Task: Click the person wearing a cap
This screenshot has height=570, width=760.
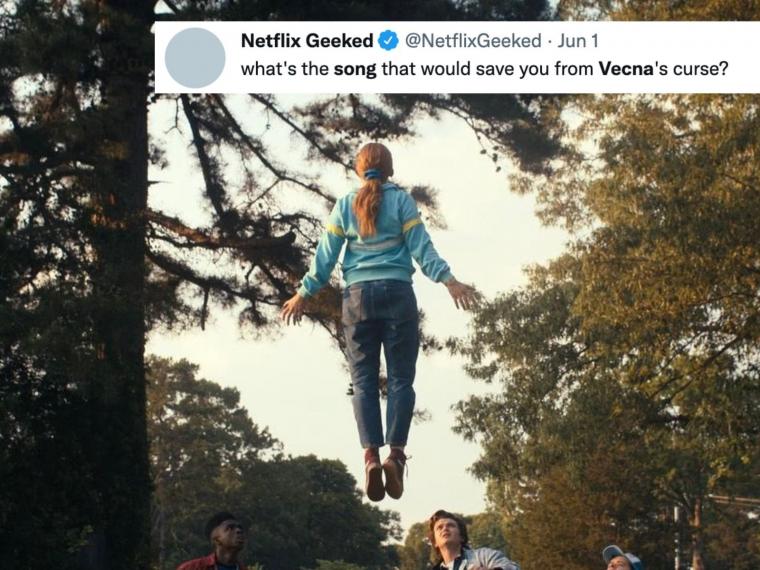Action: [x=622, y=558]
